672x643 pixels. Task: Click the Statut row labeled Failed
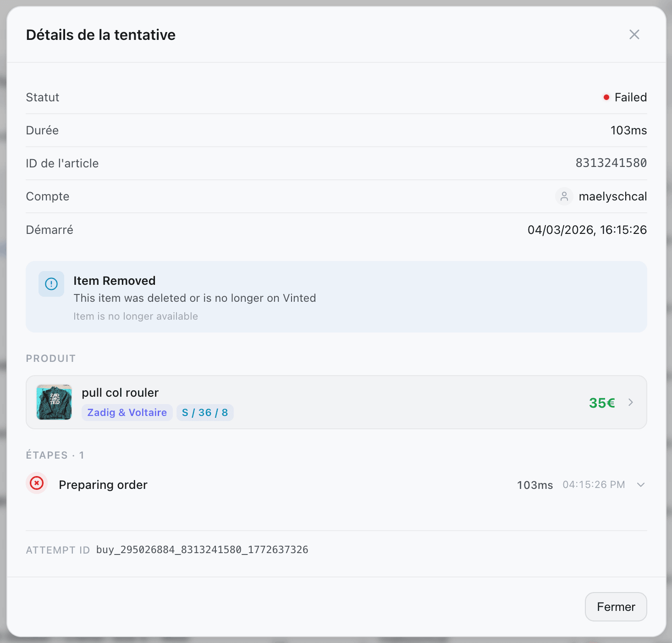click(631, 97)
